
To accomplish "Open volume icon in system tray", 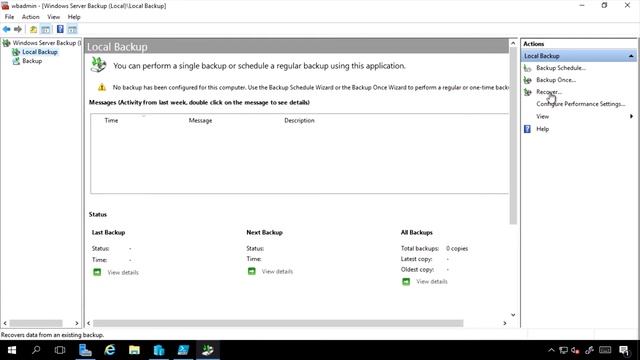I will (x=576, y=350).
